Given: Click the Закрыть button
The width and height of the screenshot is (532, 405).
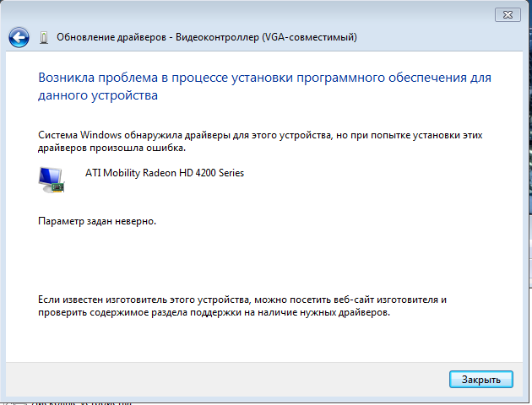Looking at the screenshot, I should [481, 380].
